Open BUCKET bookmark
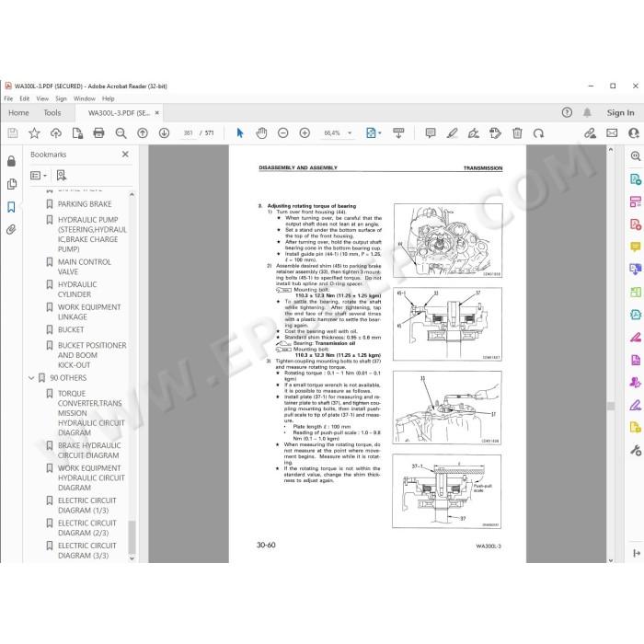Image resolution: width=644 pixels, height=644 pixels. pyautogui.click(x=71, y=329)
